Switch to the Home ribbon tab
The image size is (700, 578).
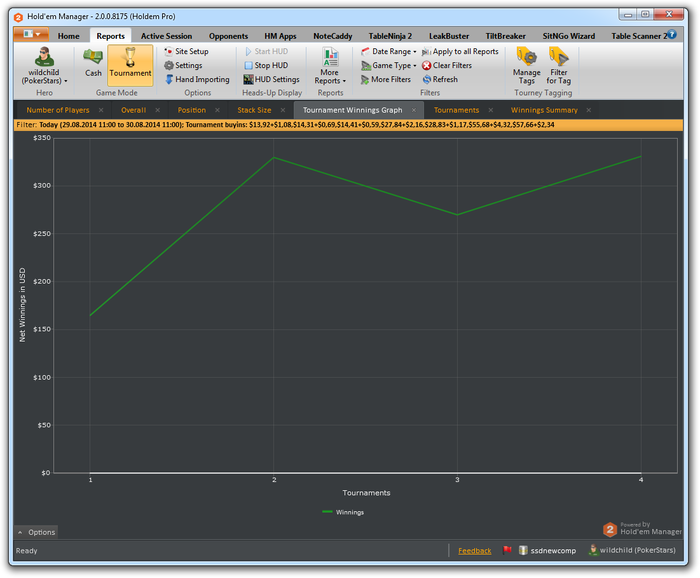coord(68,36)
